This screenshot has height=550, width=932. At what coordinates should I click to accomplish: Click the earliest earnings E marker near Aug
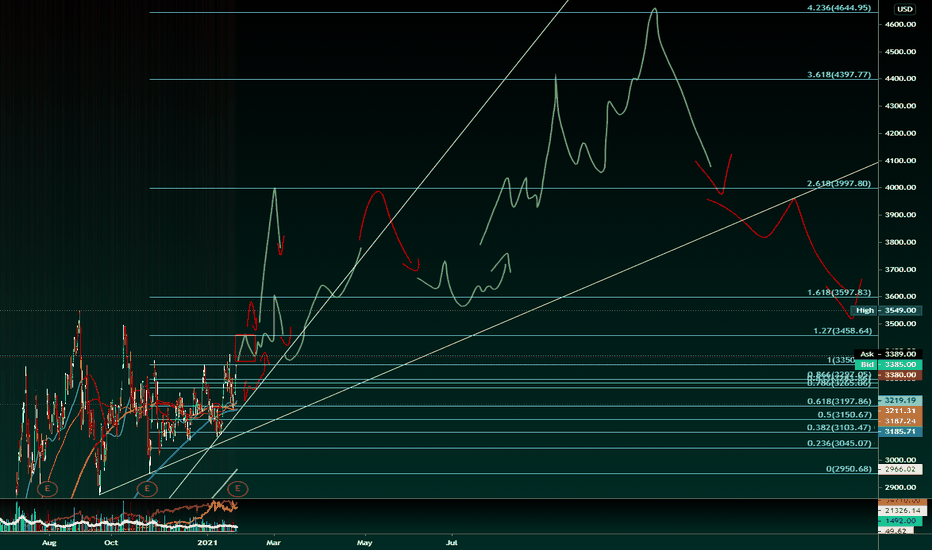coord(48,489)
